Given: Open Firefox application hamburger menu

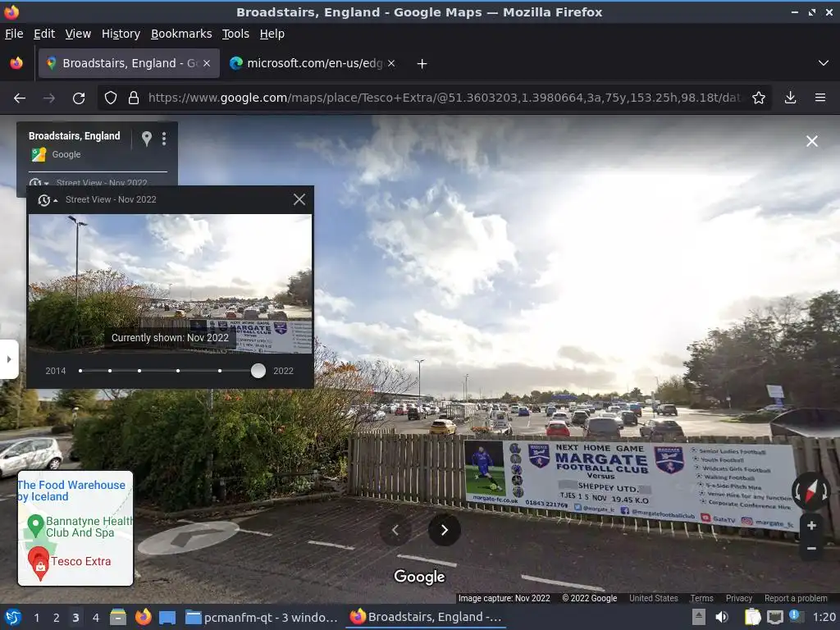Looking at the screenshot, I should (819, 98).
